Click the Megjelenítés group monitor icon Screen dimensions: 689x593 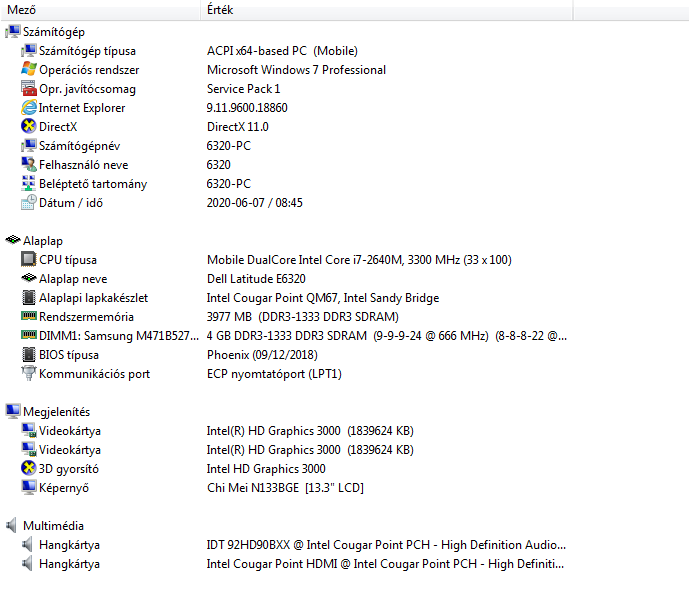(x=13, y=411)
